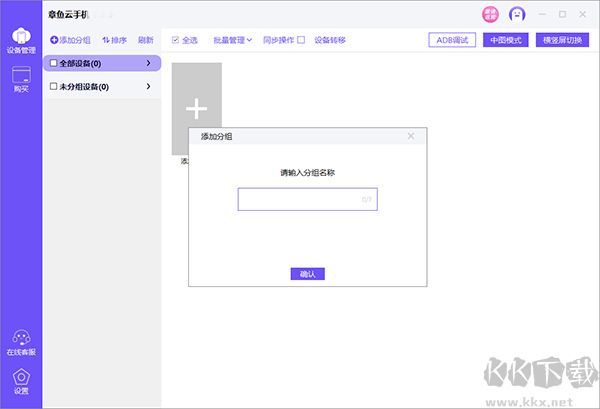Select Ungrouped Devices (未分组设备(0)) group row

tap(102, 86)
